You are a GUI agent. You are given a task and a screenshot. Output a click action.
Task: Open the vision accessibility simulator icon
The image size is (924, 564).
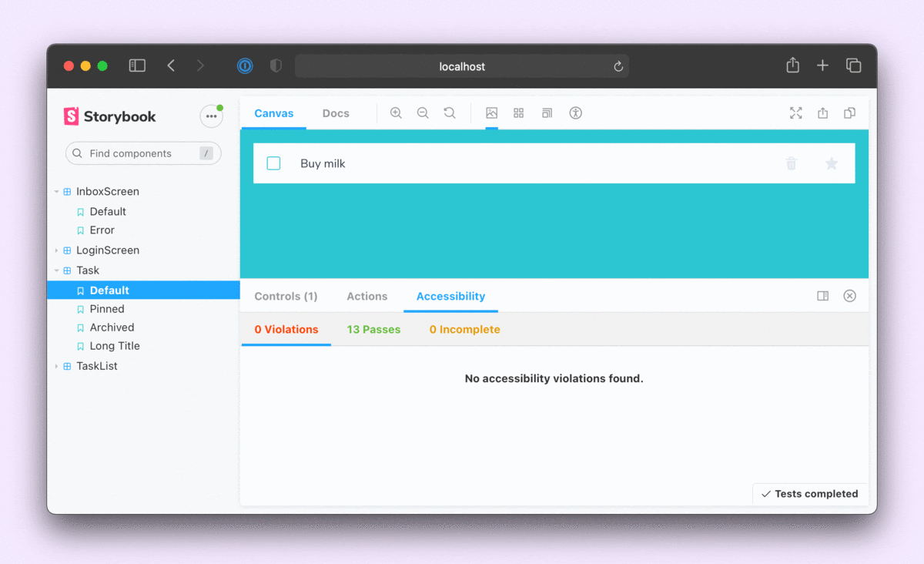575,113
